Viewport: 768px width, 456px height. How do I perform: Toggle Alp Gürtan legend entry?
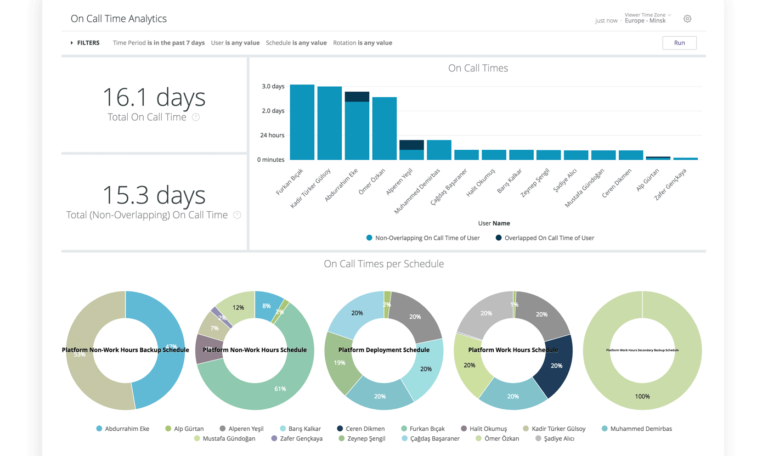[185, 429]
